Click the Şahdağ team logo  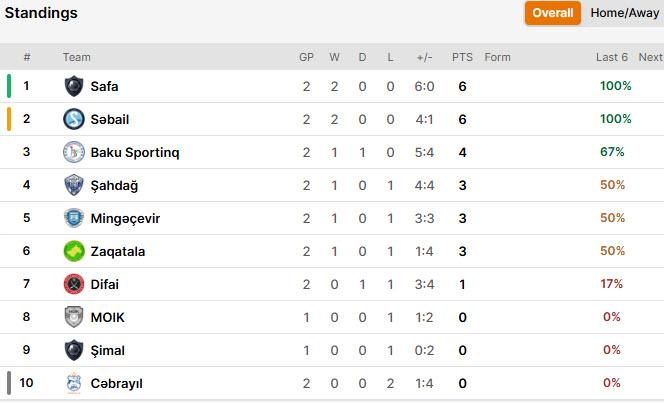(x=74, y=185)
